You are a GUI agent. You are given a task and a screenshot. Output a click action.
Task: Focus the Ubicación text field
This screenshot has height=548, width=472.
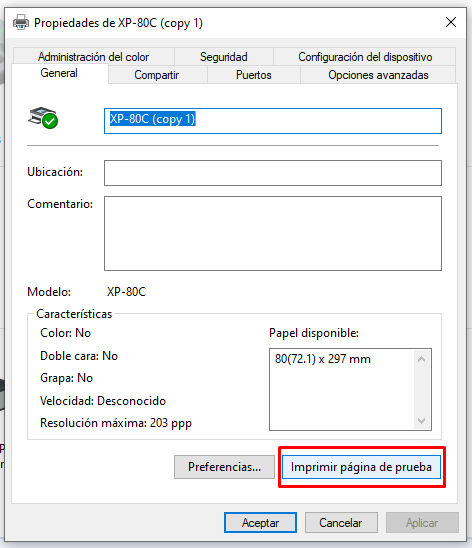click(x=273, y=173)
